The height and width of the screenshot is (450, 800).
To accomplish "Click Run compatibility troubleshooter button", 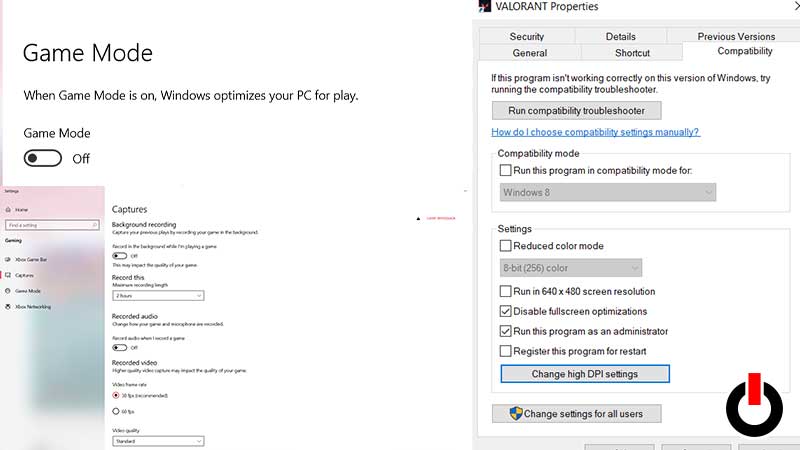I will tap(577, 110).
